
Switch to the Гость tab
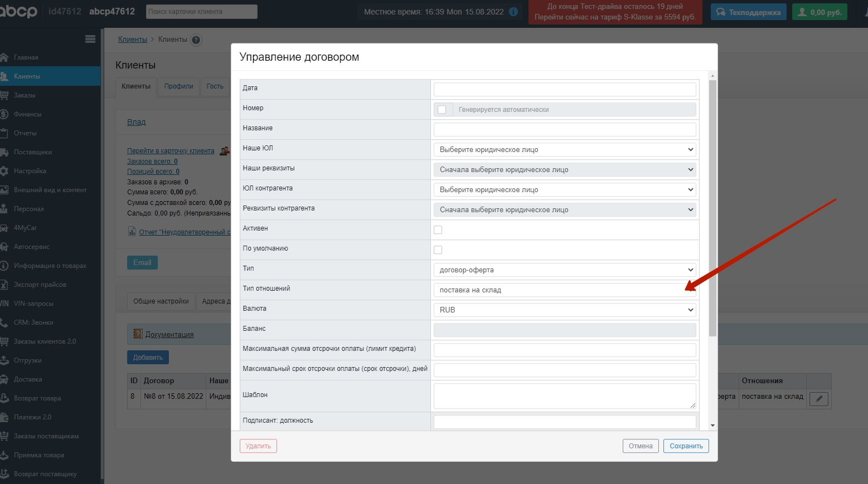(215, 86)
